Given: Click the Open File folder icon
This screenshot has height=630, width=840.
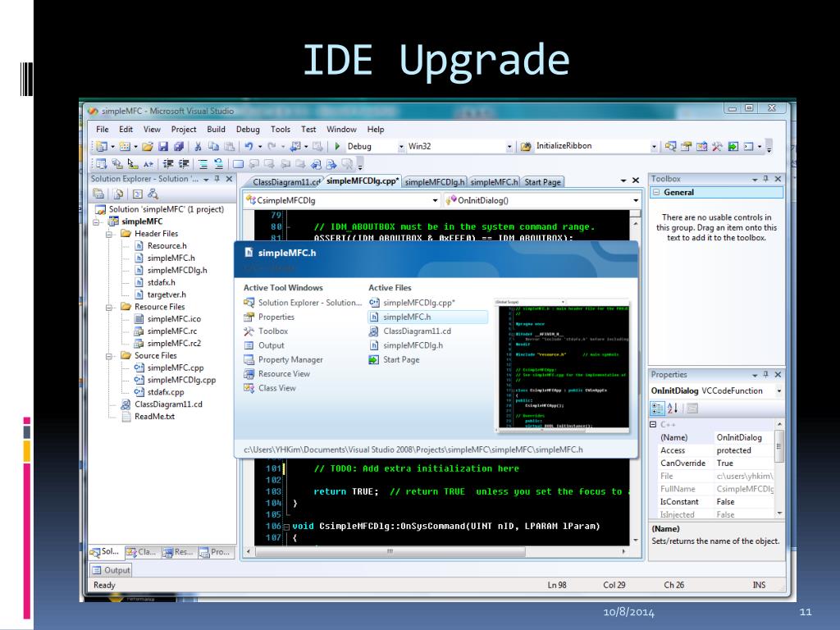Looking at the screenshot, I should (x=148, y=146).
